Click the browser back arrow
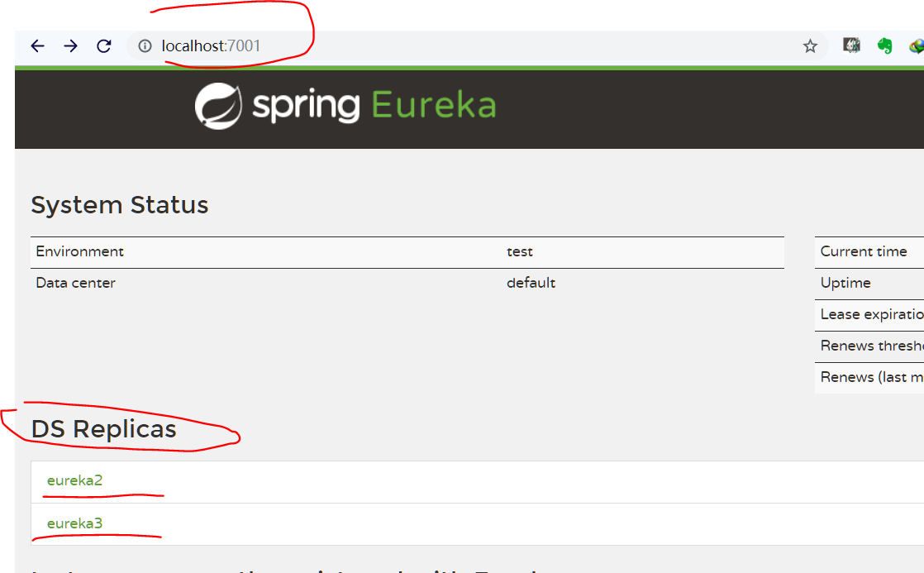924x573 pixels. [x=37, y=45]
